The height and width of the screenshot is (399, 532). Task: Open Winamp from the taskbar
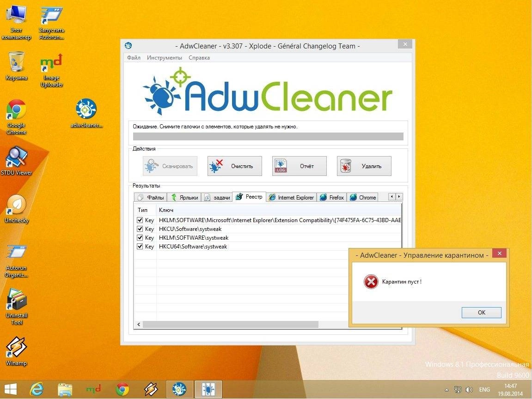coord(151,389)
